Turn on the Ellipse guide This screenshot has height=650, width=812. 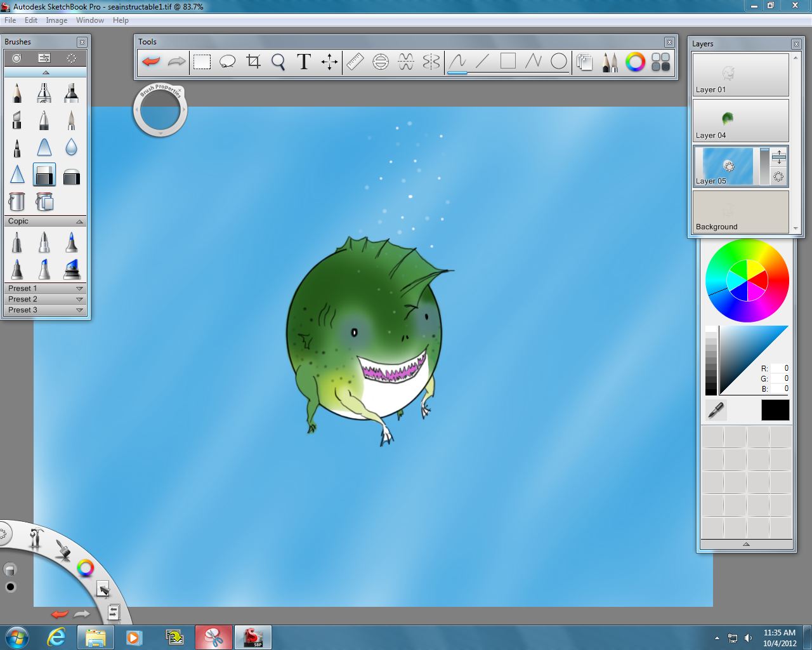(381, 62)
